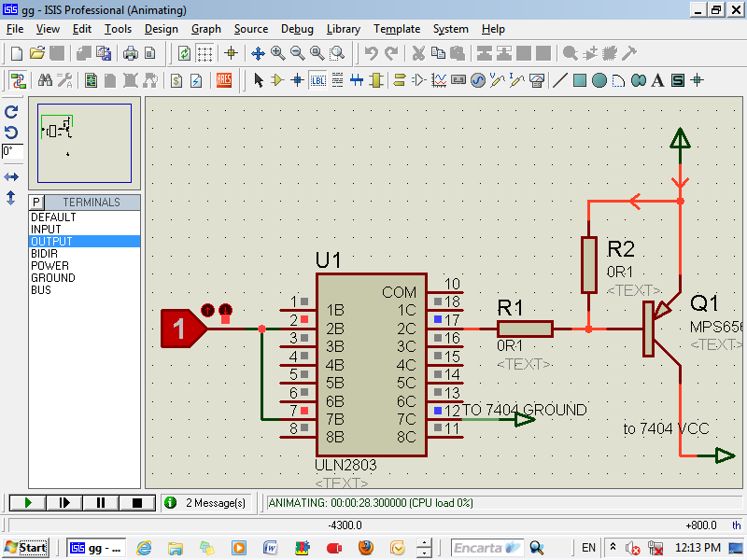Screen dimensions: 747x560
Task: Open the Windows Start menu
Action: (x=26, y=548)
